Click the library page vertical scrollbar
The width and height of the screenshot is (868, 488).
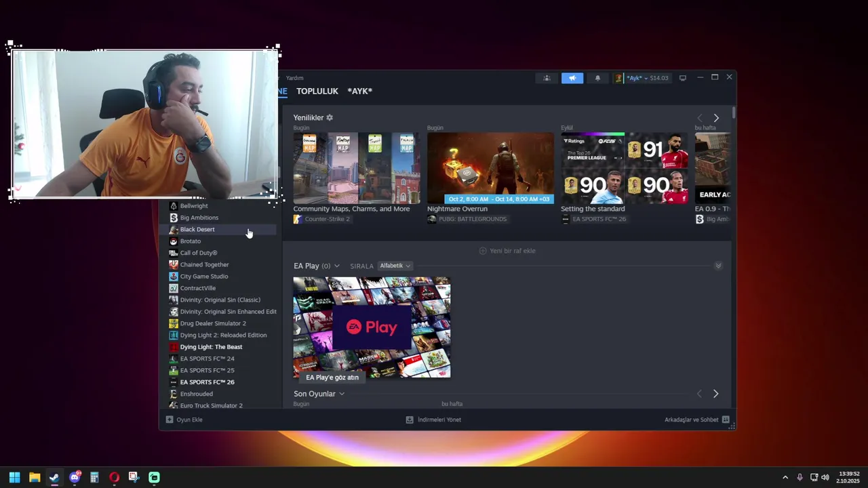point(734,113)
